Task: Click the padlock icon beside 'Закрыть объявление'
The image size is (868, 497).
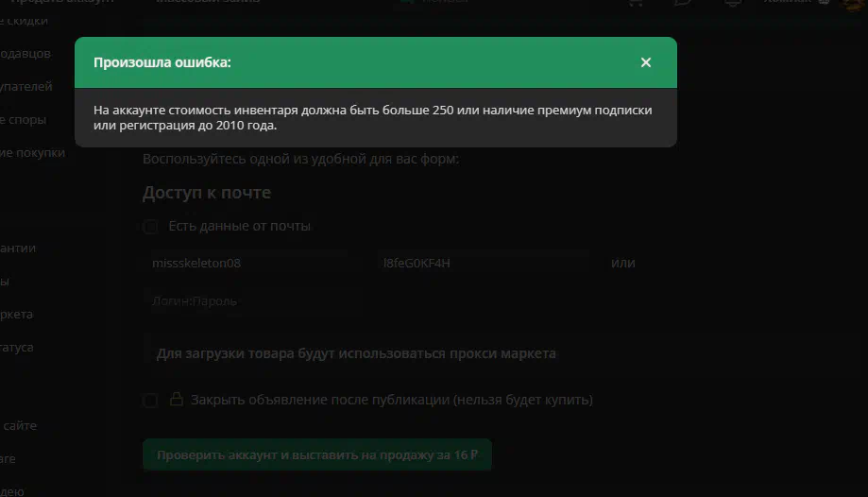Action: point(177,399)
